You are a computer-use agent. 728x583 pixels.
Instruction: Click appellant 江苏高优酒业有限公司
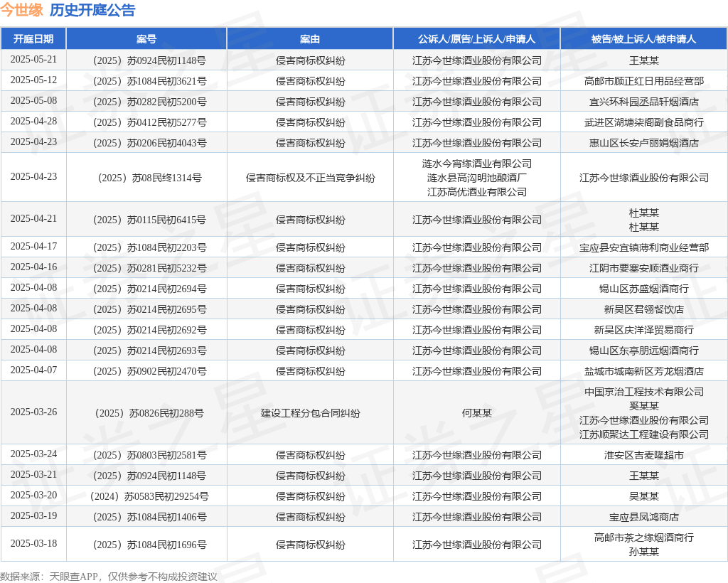(477, 192)
